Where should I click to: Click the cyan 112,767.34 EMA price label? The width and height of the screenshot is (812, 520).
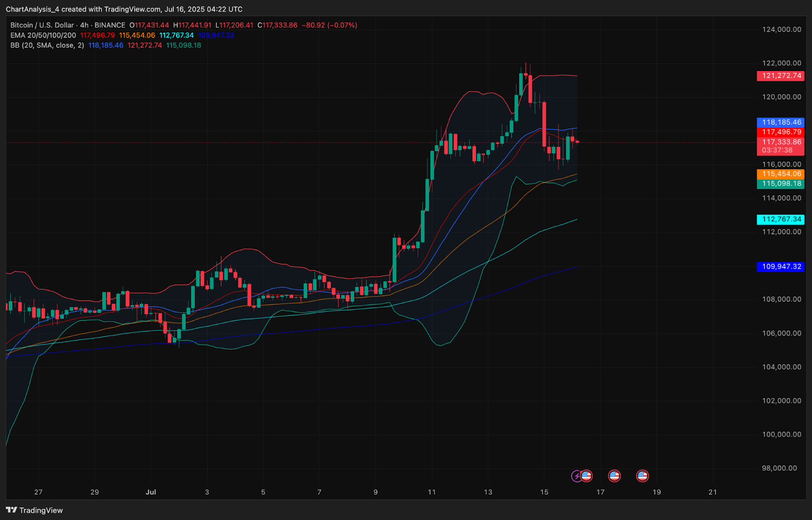[781, 219]
